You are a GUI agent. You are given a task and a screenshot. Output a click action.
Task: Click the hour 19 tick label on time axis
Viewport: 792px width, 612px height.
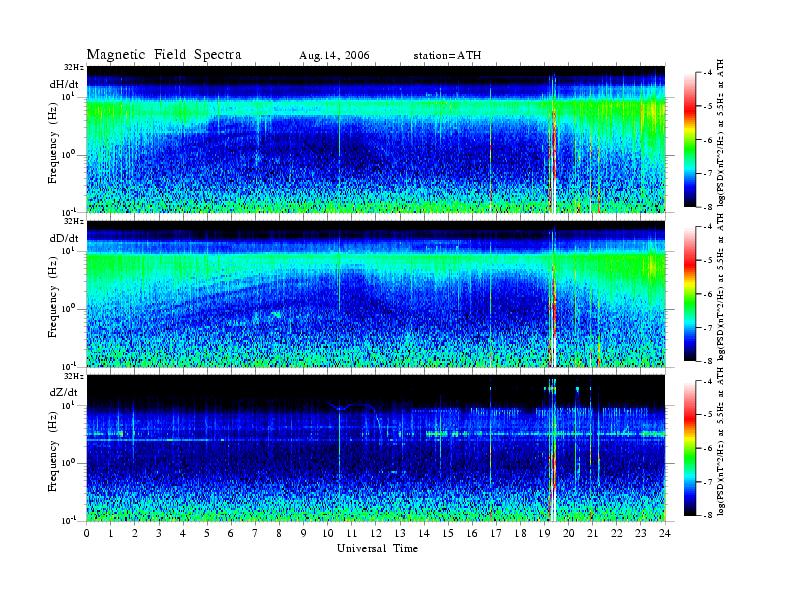coord(544,533)
